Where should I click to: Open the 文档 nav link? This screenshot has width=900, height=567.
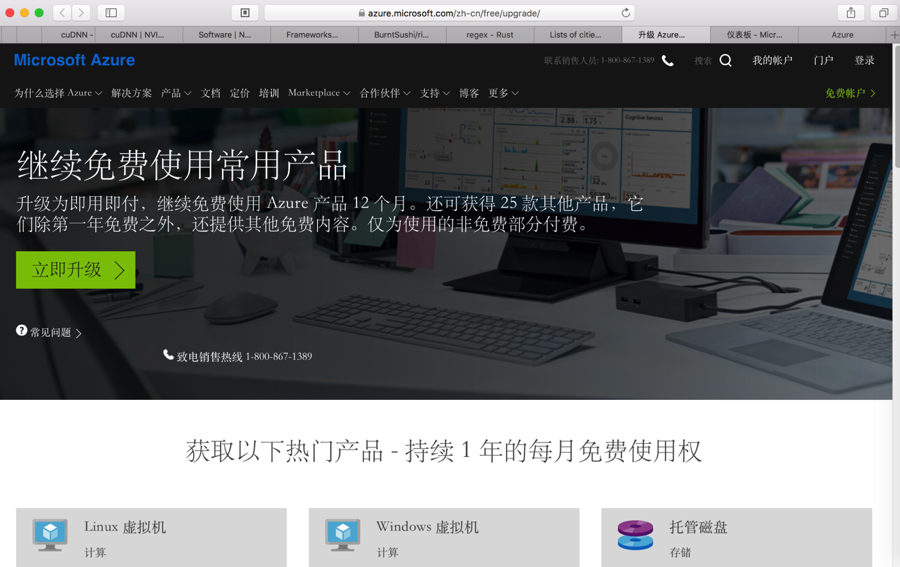[211, 93]
